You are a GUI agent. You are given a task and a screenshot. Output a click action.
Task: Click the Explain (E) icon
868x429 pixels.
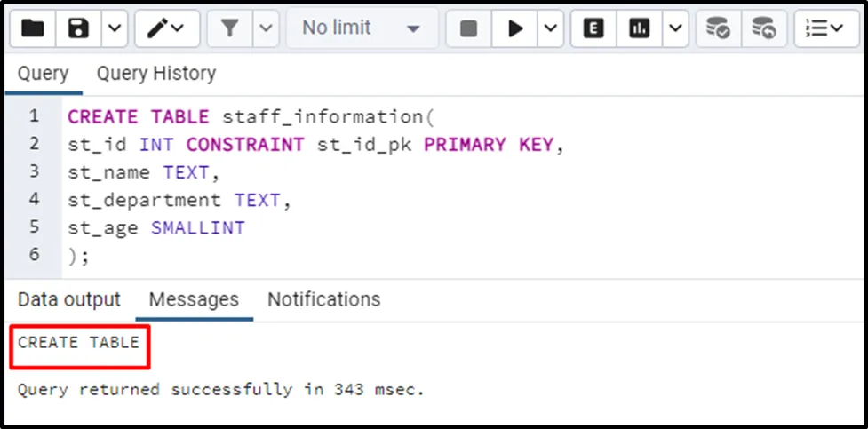click(593, 29)
